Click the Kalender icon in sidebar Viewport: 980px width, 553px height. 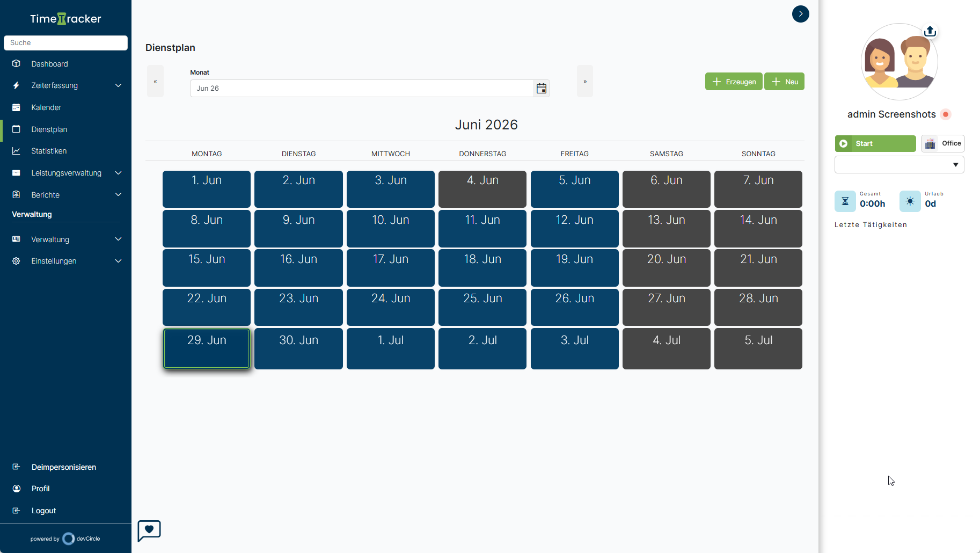[x=16, y=107]
